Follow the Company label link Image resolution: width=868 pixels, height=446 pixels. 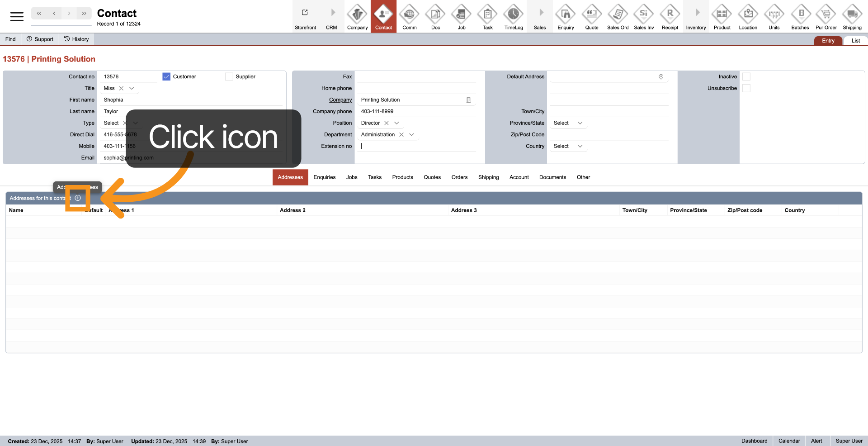tap(340, 100)
